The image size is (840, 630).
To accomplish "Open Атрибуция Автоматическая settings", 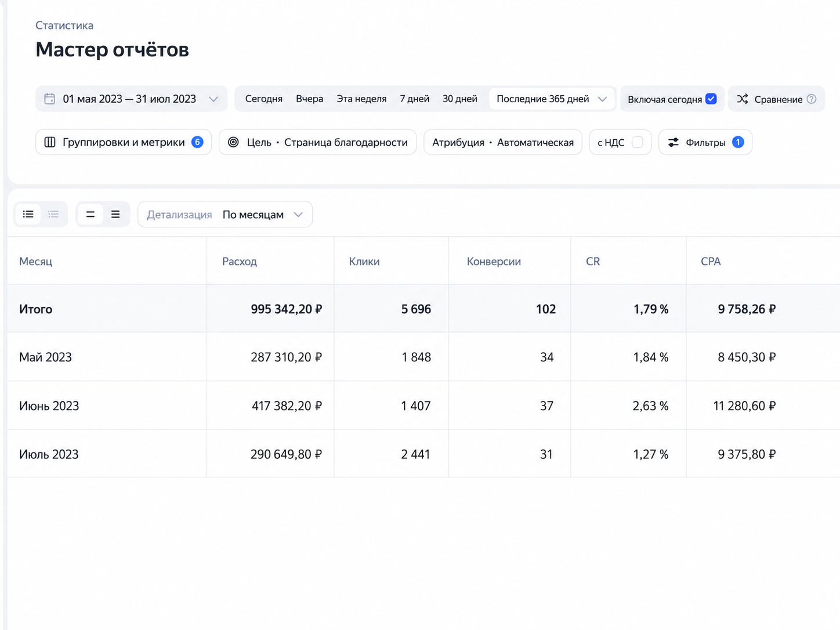I will point(503,142).
